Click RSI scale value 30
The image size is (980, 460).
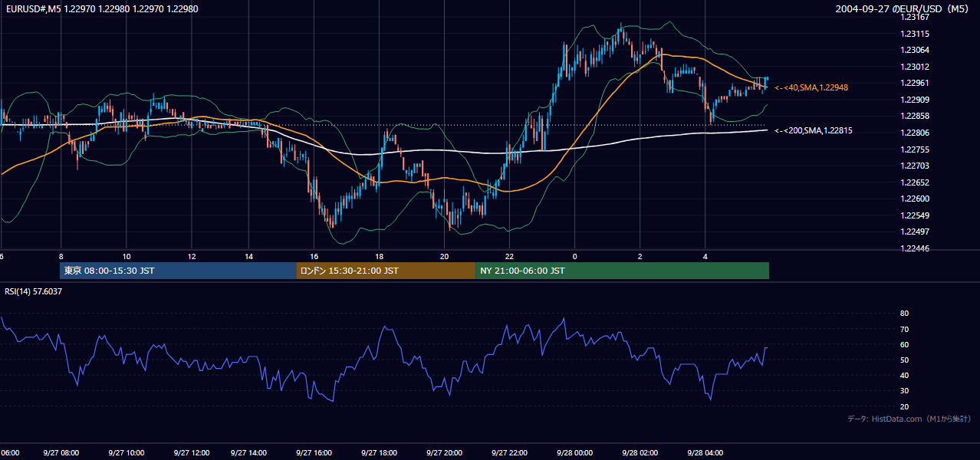pos(905,390)
